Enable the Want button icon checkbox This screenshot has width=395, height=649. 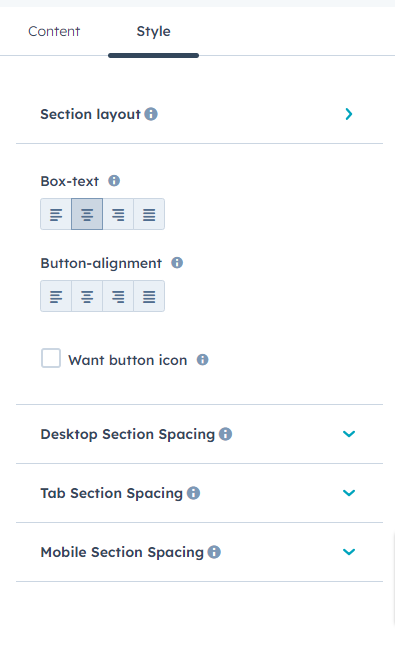[x=51, y=358]
